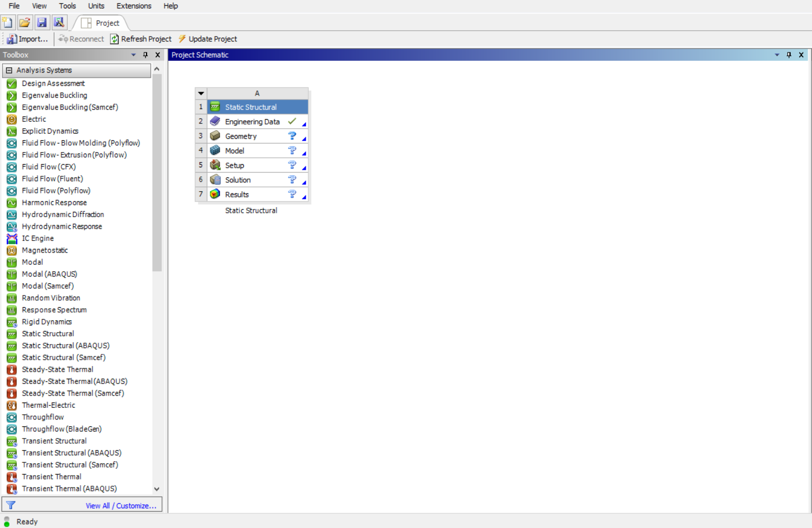Click the Save As icon

(59, 23)
